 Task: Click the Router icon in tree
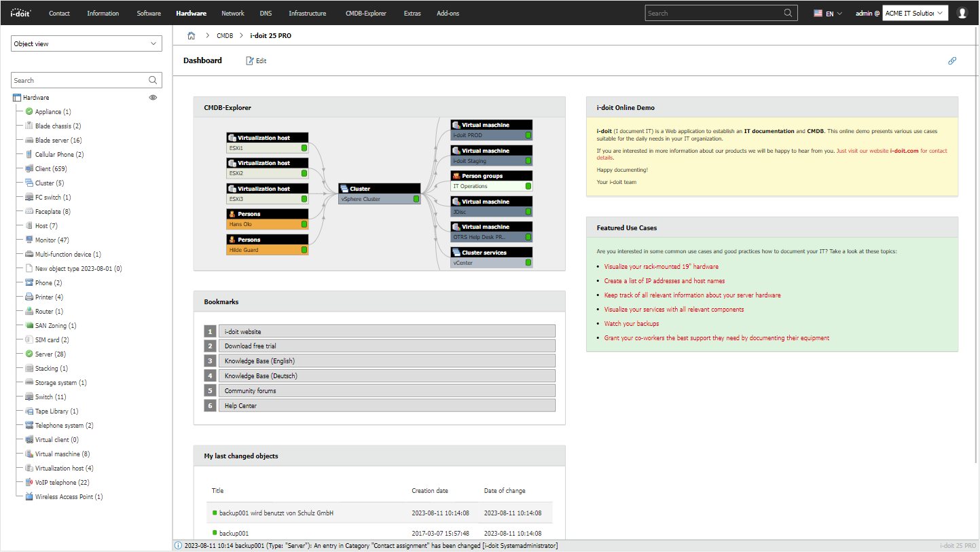tap(29, 311)
